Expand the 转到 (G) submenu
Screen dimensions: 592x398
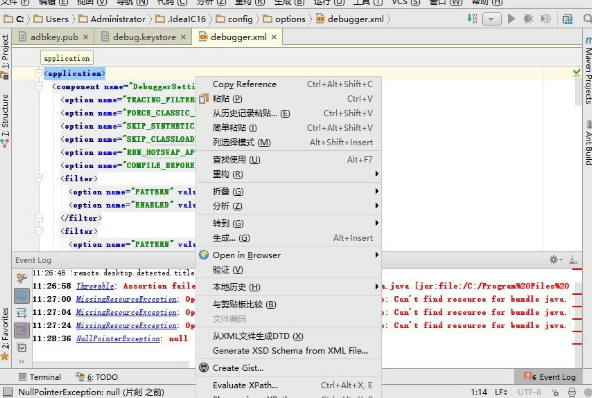pos(288,223)
